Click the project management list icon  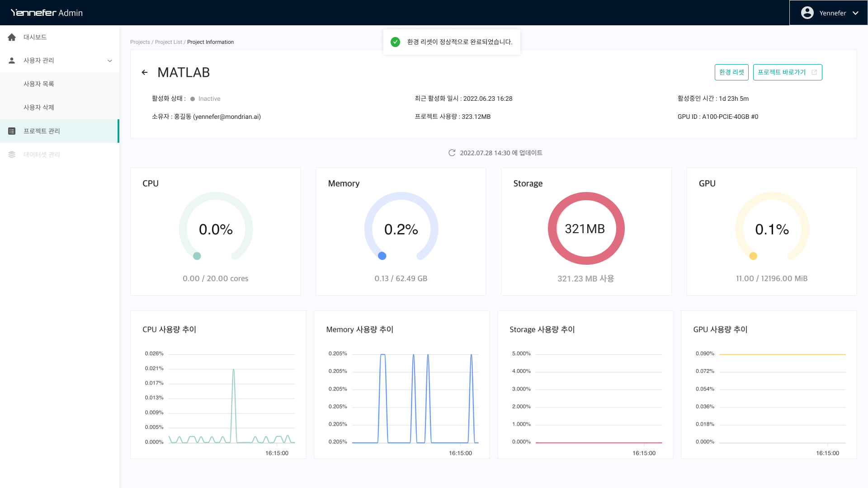coord(12,131)
